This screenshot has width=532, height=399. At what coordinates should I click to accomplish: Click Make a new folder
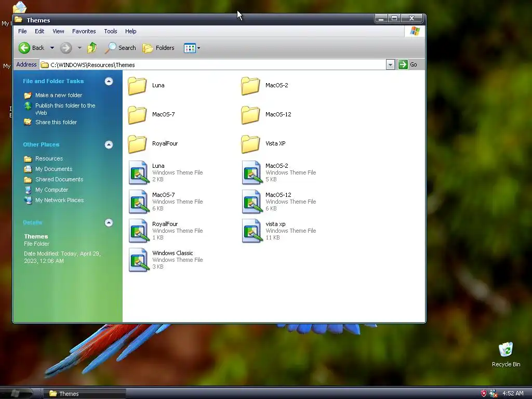pos(53,96)
